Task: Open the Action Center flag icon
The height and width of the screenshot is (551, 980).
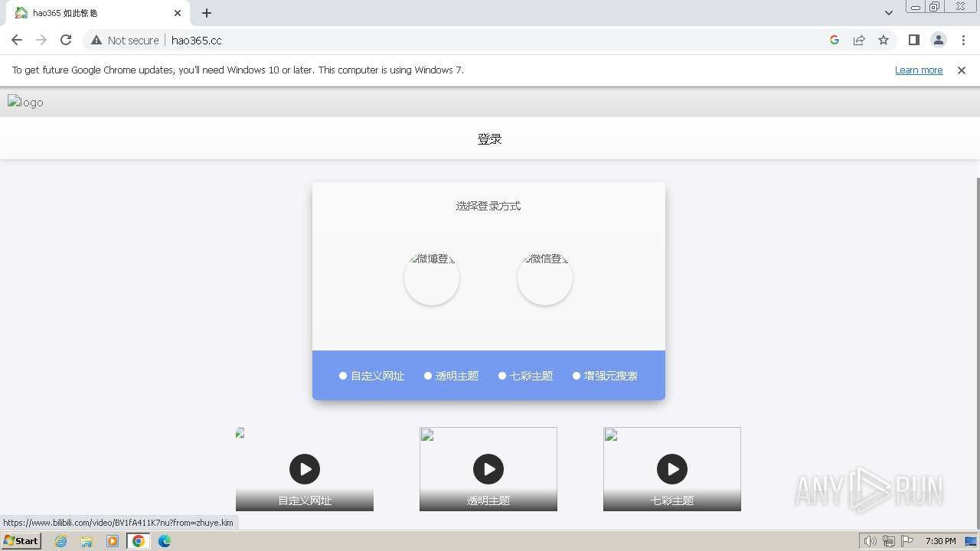Action: point(906,541)
